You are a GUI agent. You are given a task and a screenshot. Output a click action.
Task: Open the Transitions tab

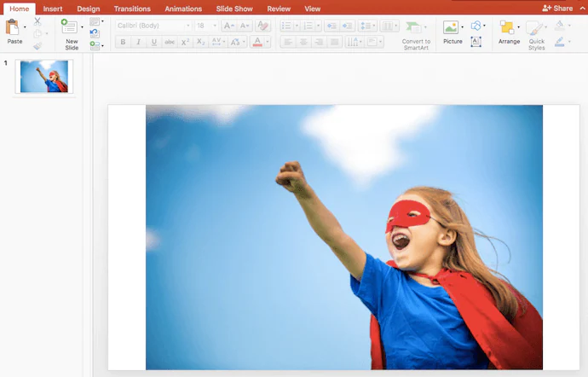(x=132, y=9)
